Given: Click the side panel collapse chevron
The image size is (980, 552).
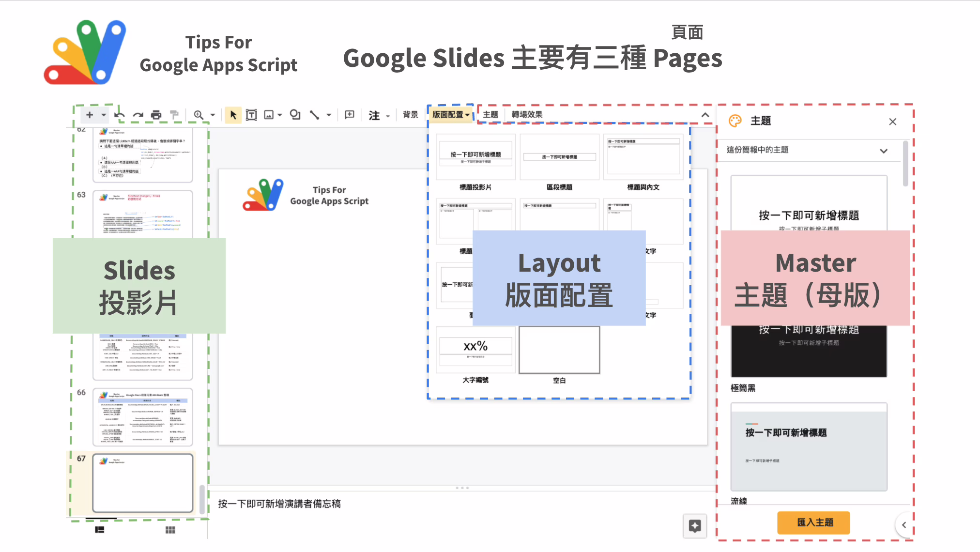Looking at the screenshot, I should (903, 525).
